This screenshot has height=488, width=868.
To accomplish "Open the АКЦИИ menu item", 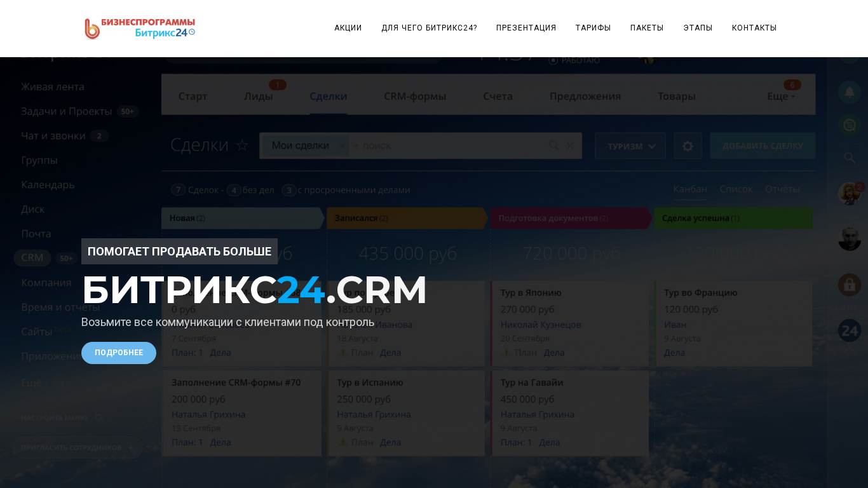I will pyautogui.click(x=348, y=28).
